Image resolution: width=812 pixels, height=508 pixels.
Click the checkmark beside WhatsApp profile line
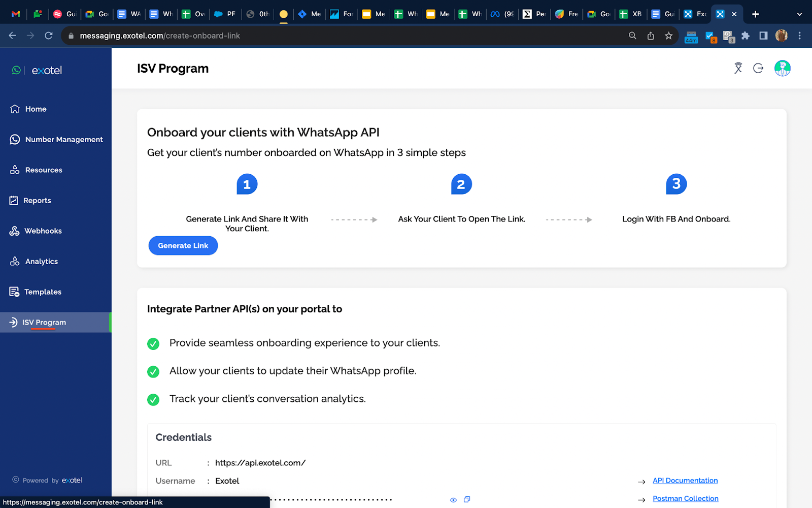(153, 372)
